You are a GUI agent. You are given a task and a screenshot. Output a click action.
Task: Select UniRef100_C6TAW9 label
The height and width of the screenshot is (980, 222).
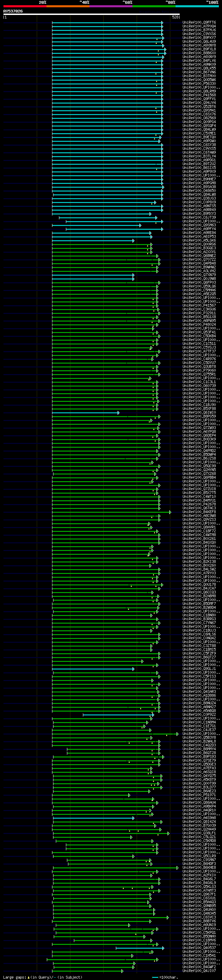coord(199,153)
